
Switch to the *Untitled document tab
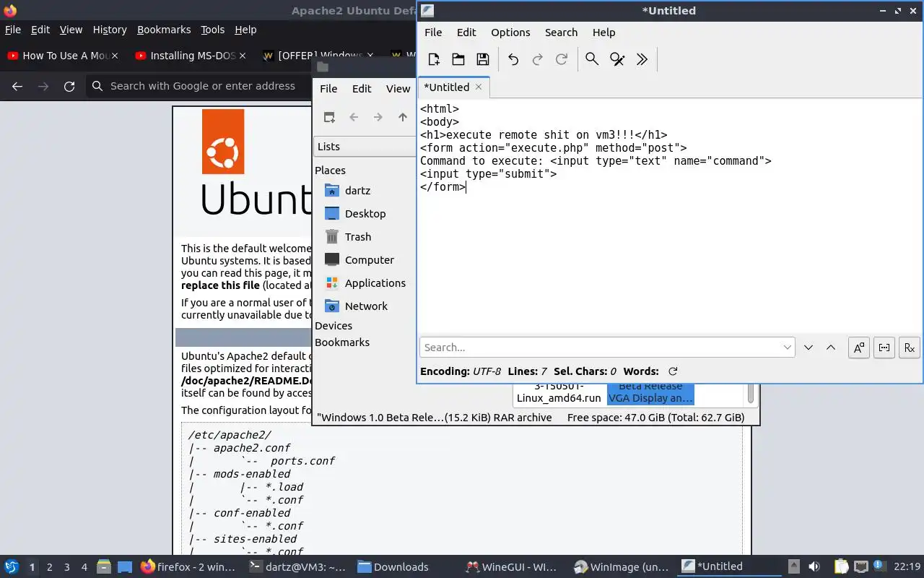[446, 87]
